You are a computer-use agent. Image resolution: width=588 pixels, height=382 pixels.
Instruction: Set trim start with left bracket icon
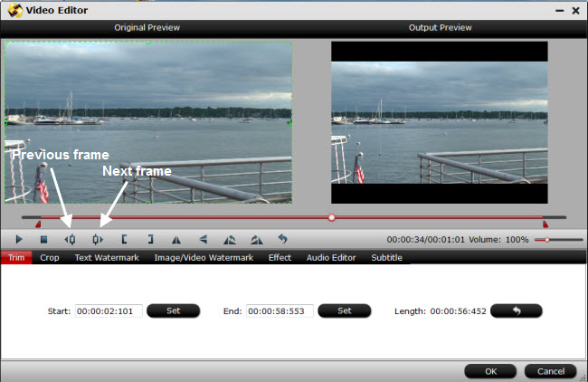124,239
